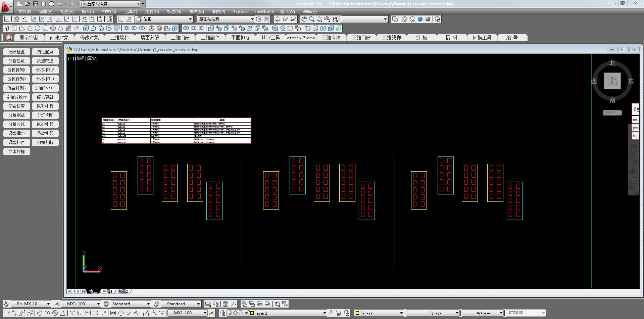Click the Save icon in quick access toolbar
The width and height of the screenshot is (644, 319).
tap(36, 4)
